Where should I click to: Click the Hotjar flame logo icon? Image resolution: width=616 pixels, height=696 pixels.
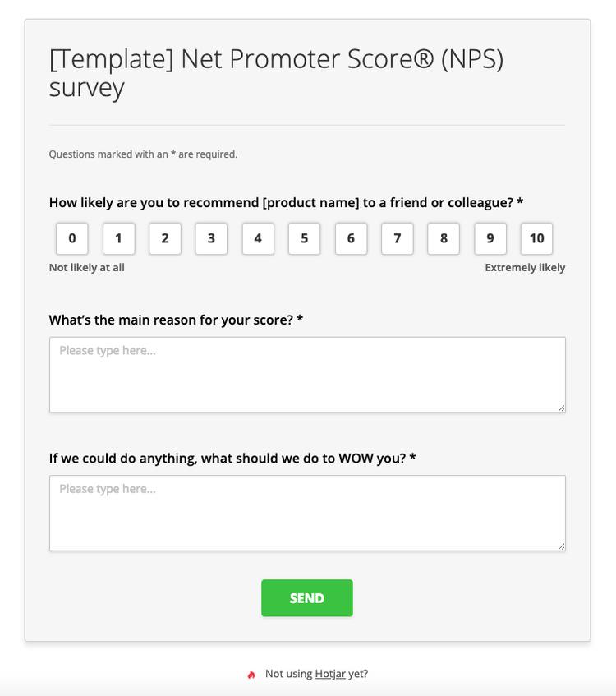(251, 675)
